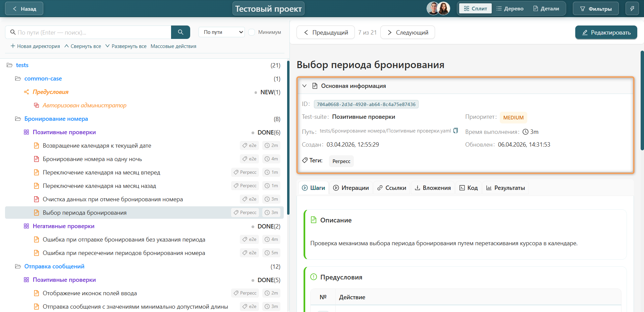The height and width of the screenshot is (312, 644).
Task: Click the magnifier search button
Action: click(180, 32)
